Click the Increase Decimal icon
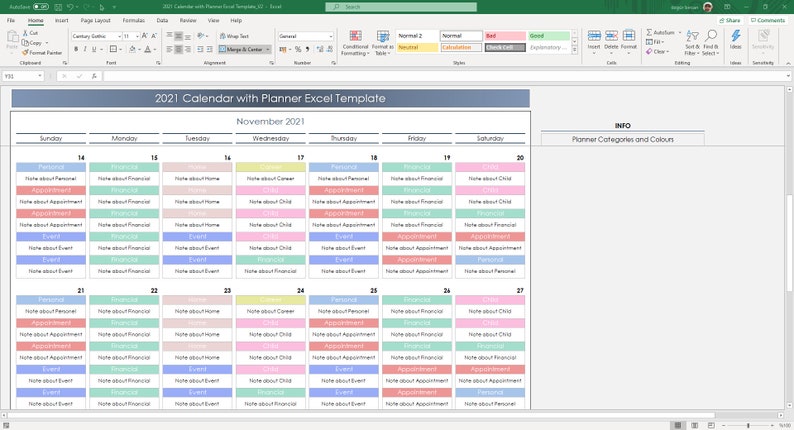This screenshot has height=430, width=794. click(320, 49)
